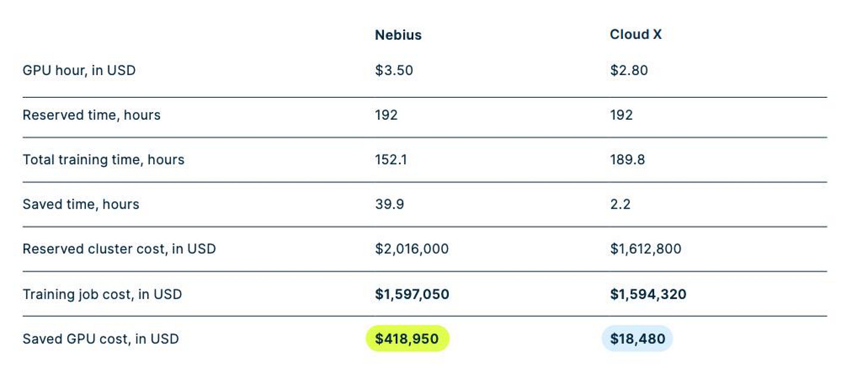
Task: Select the bold $1,597,050 training cost
Action: click(412, 294)
